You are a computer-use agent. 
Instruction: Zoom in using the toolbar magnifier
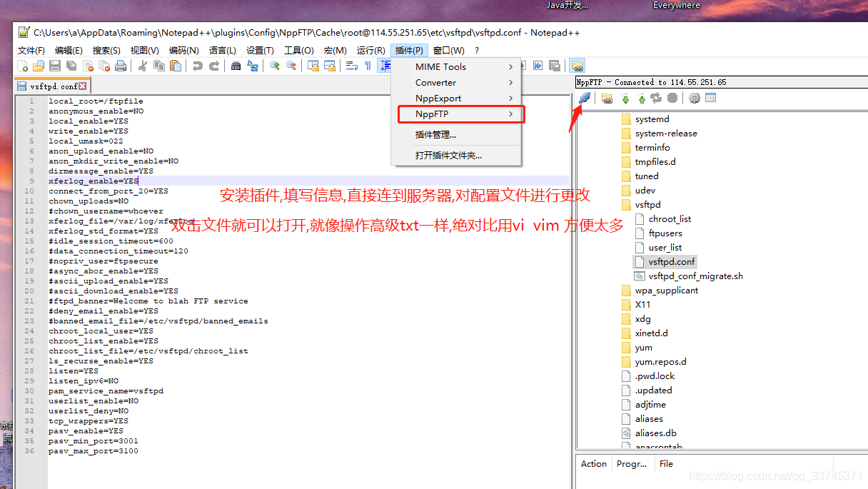pos(274,66)
